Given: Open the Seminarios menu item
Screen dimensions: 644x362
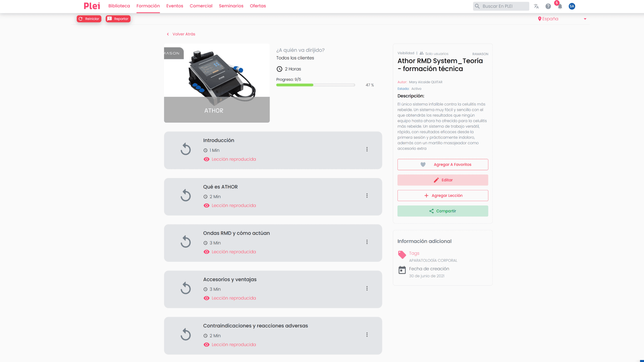Looking at the screenshot, I should [231, 6].
